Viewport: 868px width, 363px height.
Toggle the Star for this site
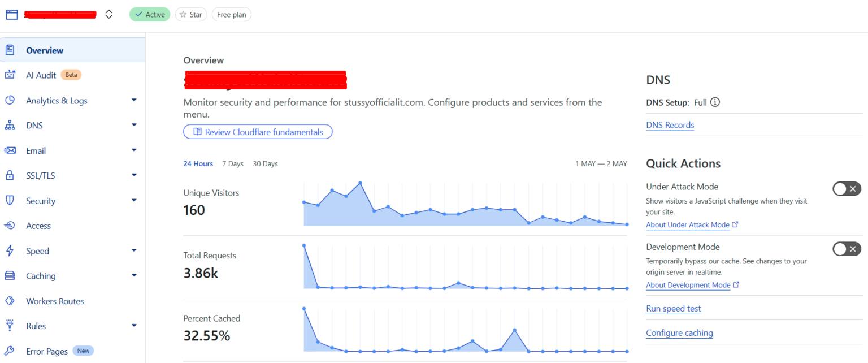pos(190,14)
